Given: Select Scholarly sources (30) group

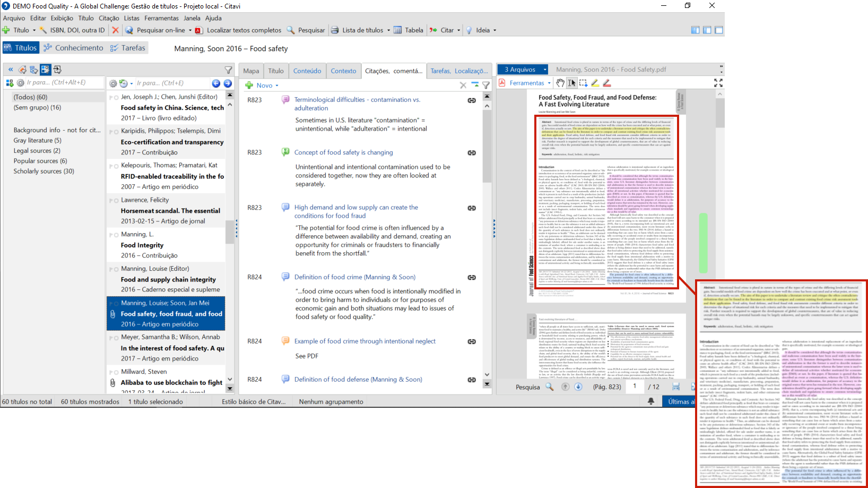Looking at the screenshot, I should click(44, 172).
